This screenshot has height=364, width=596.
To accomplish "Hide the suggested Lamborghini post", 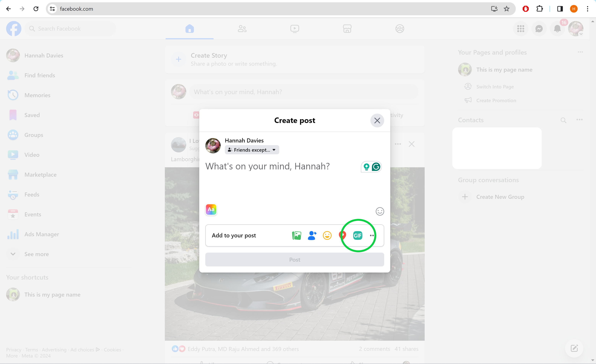I will [411, 144].
